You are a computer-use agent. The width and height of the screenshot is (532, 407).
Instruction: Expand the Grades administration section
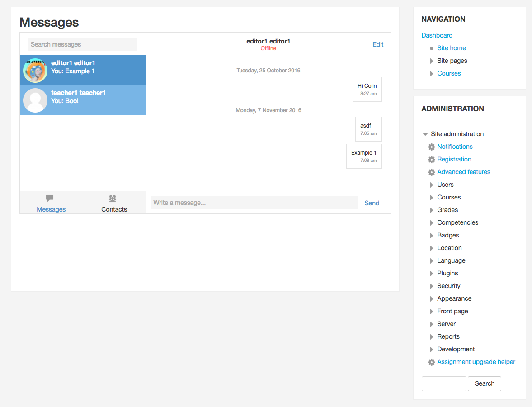pos(432,210)
